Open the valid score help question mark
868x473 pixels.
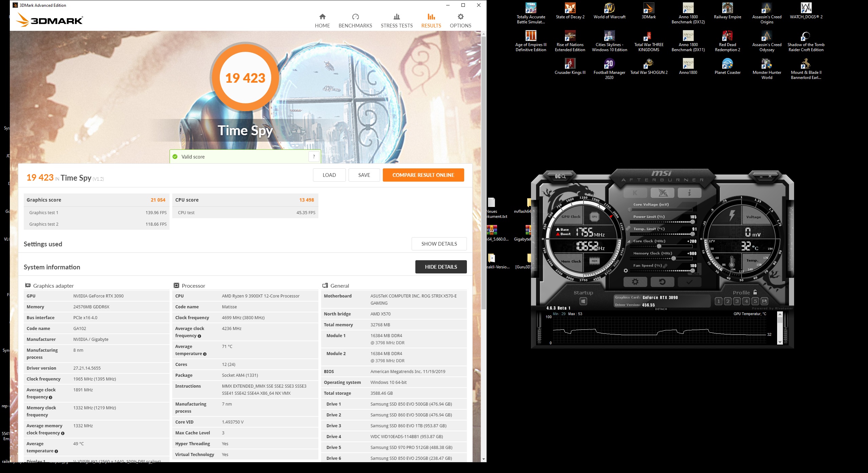(314, 157)
